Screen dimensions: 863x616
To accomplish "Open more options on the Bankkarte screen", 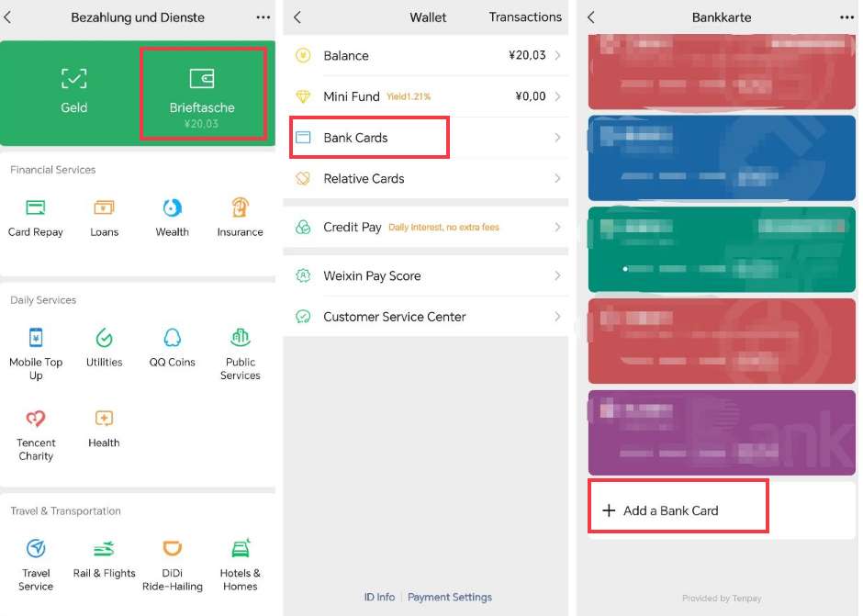I will coord(847,17).
